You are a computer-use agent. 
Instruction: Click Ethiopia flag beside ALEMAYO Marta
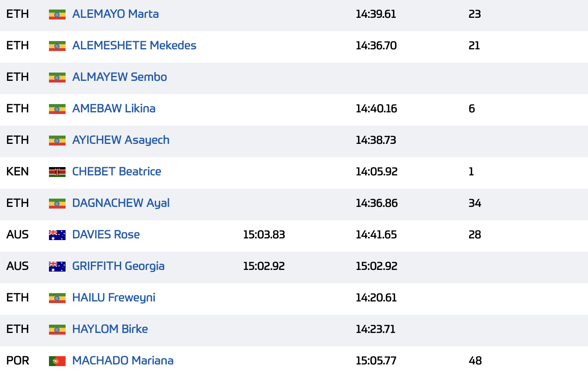pos(57,15)
